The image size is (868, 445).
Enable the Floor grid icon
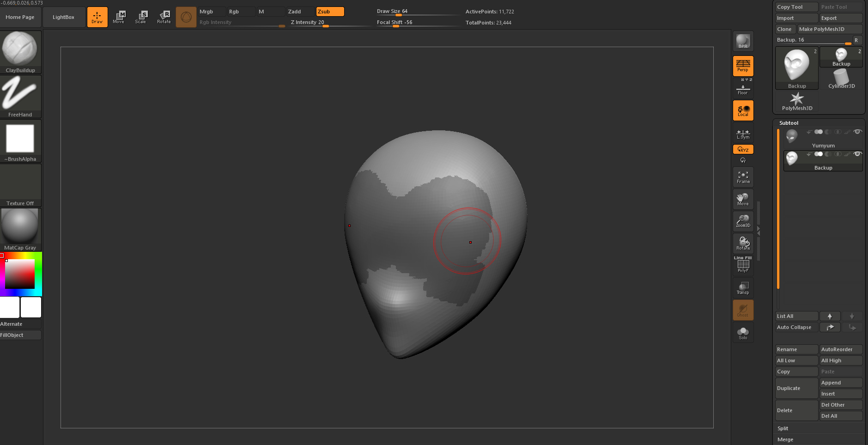point(743,89)
